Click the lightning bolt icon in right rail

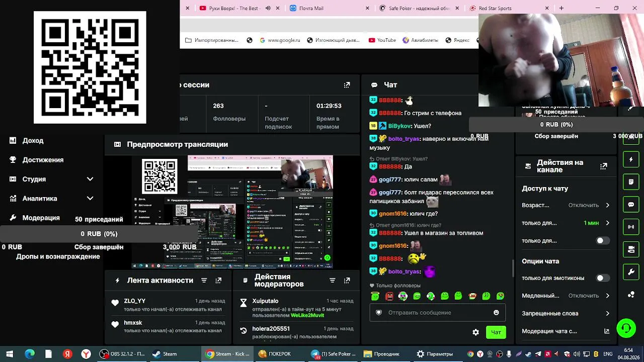[631, 159]
